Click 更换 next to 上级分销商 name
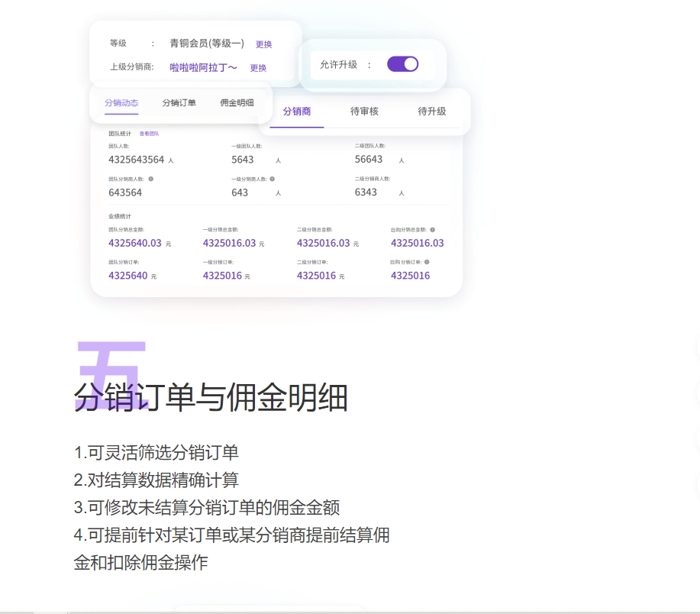700x614 pixels. [x=258, y=68]
